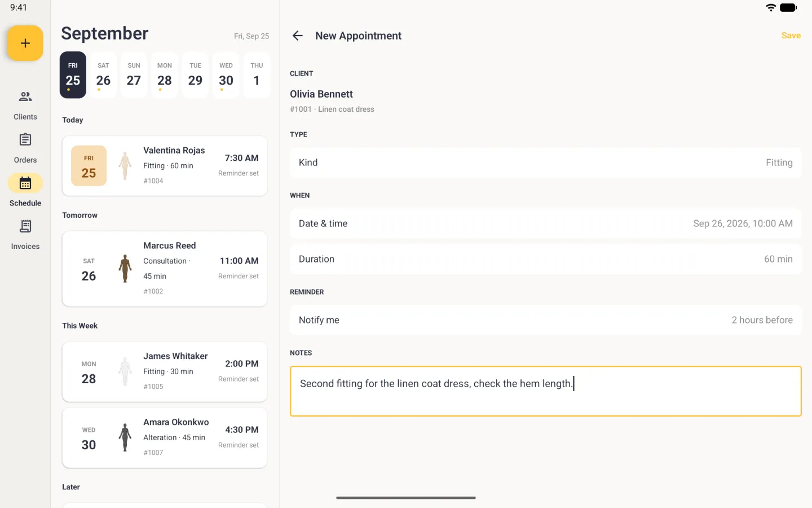Click into the Notes text field
The width and height of the screenshot is (812, 508).
click(546, 391)
